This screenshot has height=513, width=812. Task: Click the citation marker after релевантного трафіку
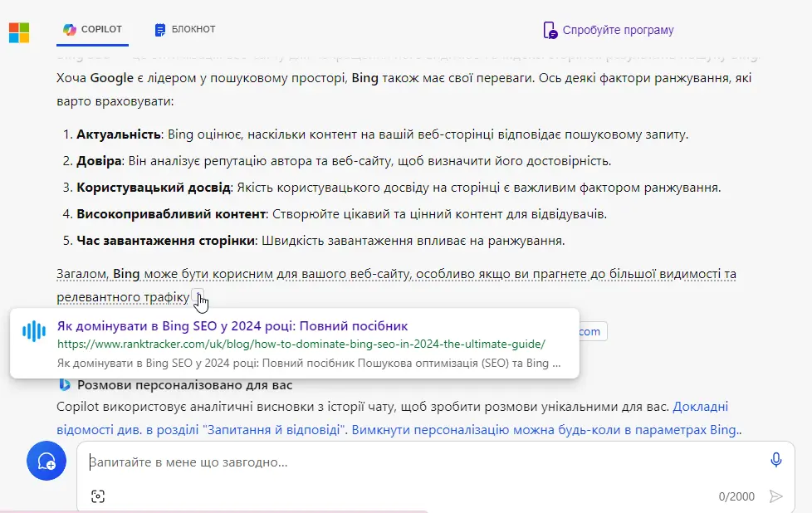[198, 296]
